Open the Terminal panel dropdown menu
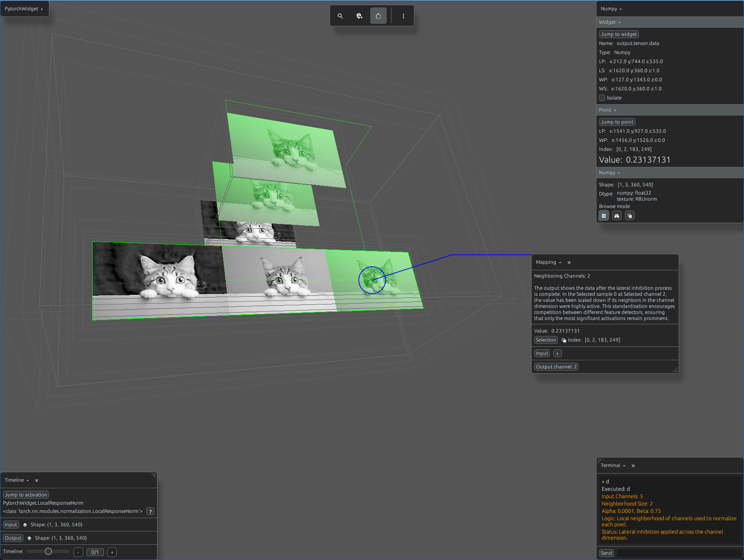 613,466
